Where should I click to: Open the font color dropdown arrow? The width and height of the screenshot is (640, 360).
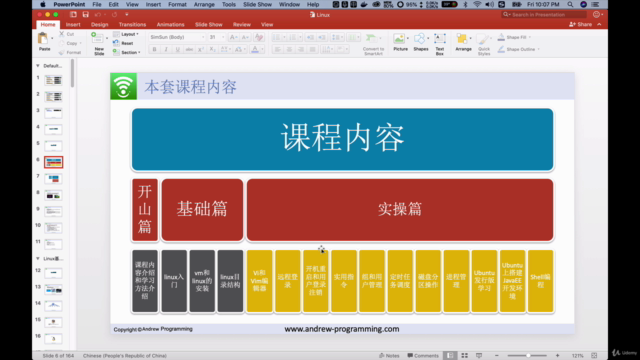click(x=262, y=49)
